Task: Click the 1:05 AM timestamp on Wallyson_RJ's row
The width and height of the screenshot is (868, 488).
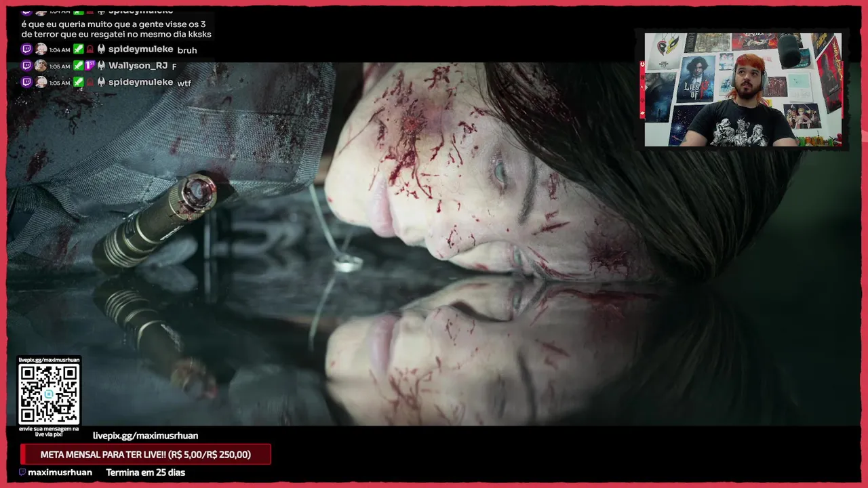Action: pyautogui.click(x=60, y=66)
